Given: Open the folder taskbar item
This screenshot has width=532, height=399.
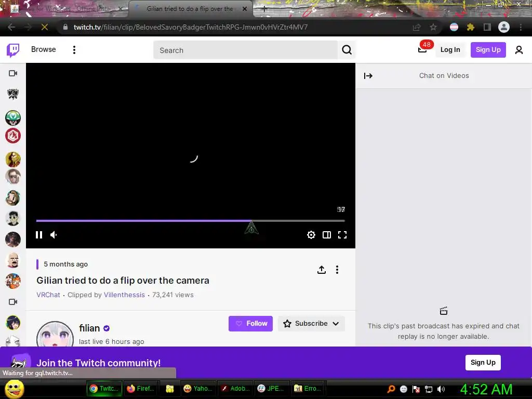Looking at the screenshot, I should (x=170, y=389).
